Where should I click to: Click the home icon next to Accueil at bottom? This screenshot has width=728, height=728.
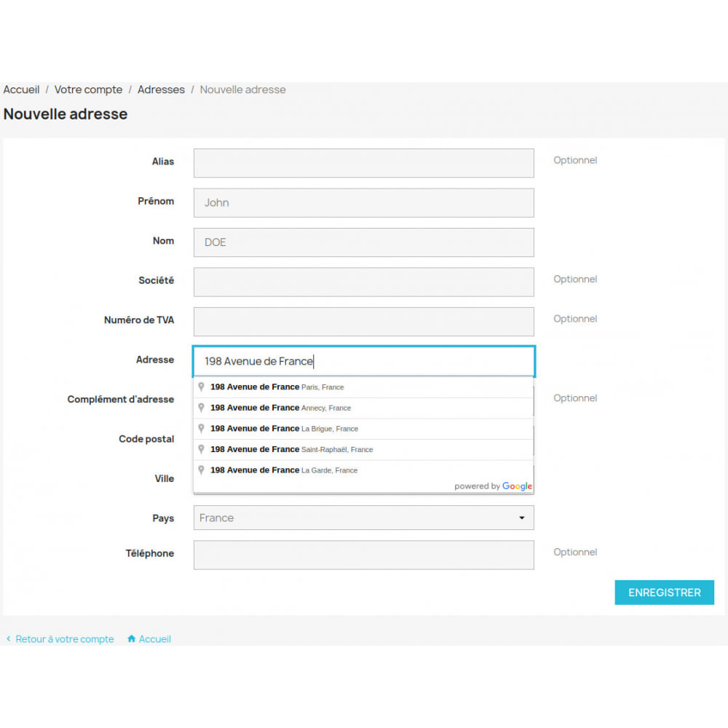132,638
